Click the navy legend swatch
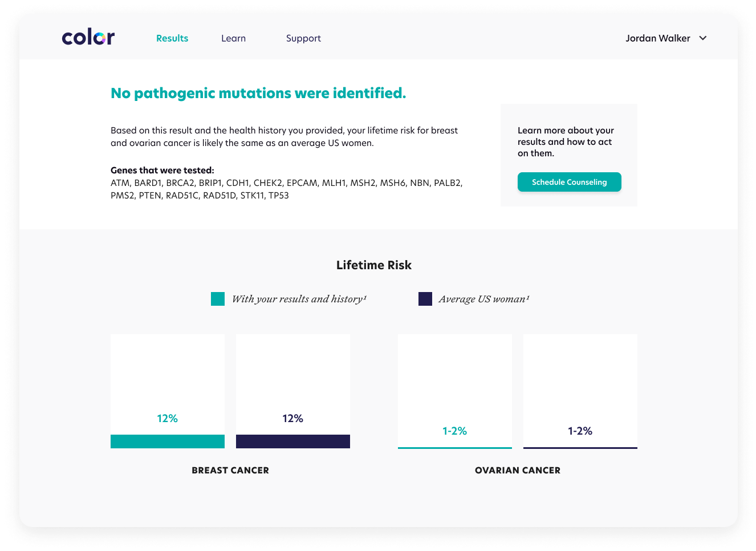 pos(425,299)
